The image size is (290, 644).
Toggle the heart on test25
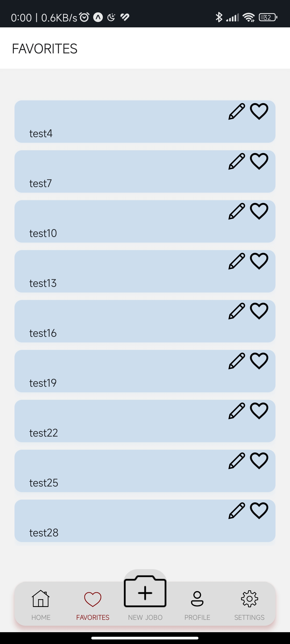click(259, 460)
